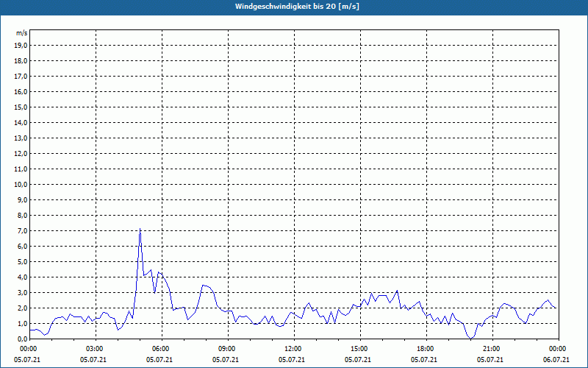
Task: Click the 7 m/s wind speed peak
Action: 140,229
